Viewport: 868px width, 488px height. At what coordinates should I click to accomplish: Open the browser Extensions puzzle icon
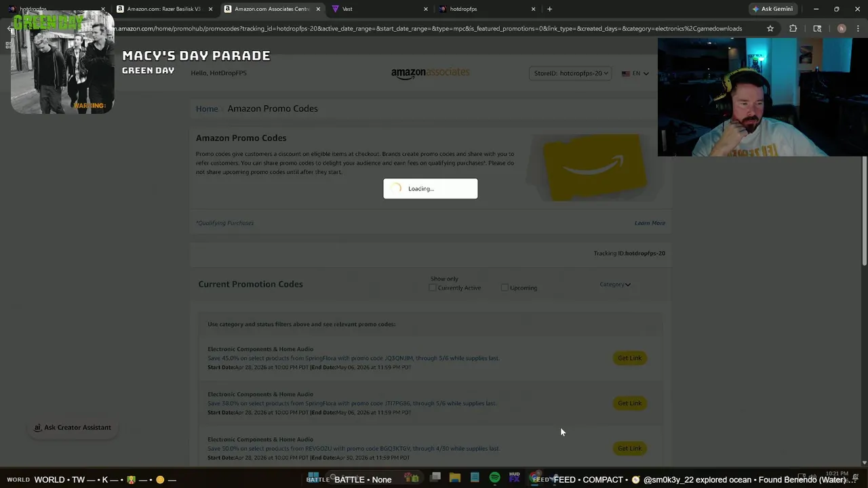point(793,28)
